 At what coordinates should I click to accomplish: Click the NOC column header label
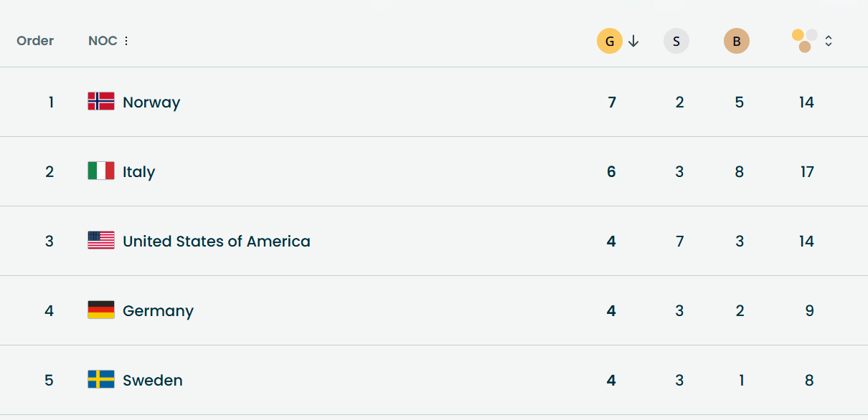pos(103,41)
